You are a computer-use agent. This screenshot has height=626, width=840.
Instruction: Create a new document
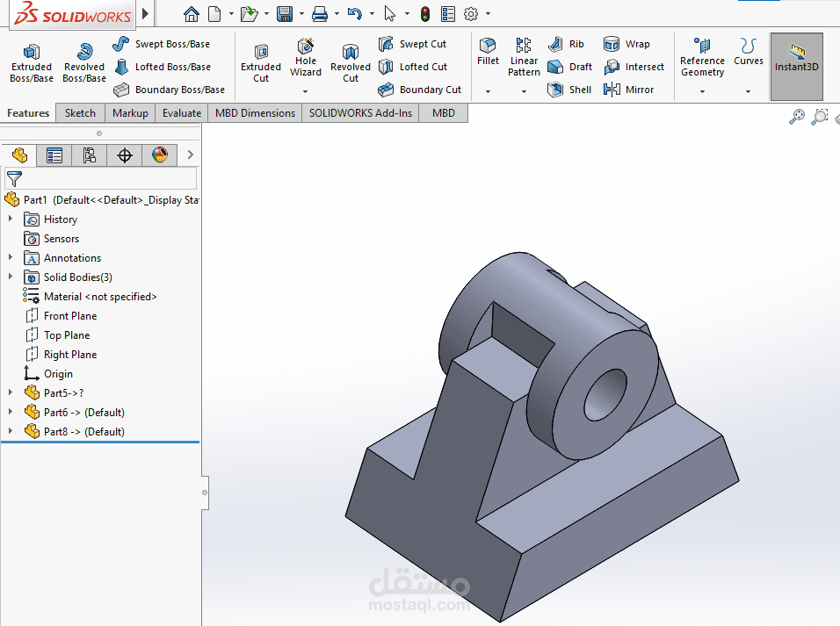214,14
